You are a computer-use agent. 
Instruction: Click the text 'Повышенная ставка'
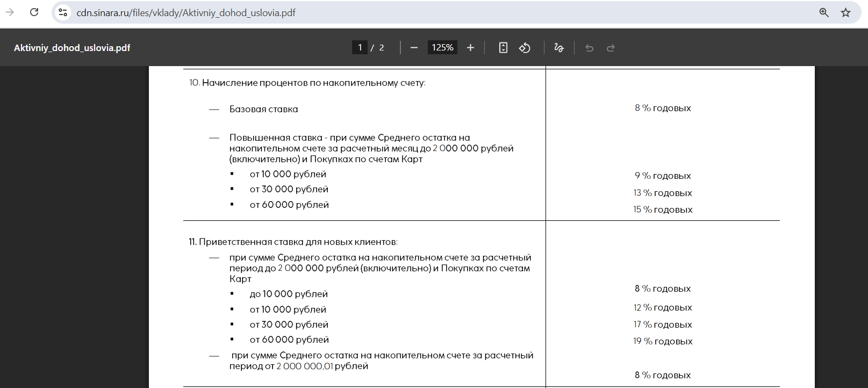276,138
